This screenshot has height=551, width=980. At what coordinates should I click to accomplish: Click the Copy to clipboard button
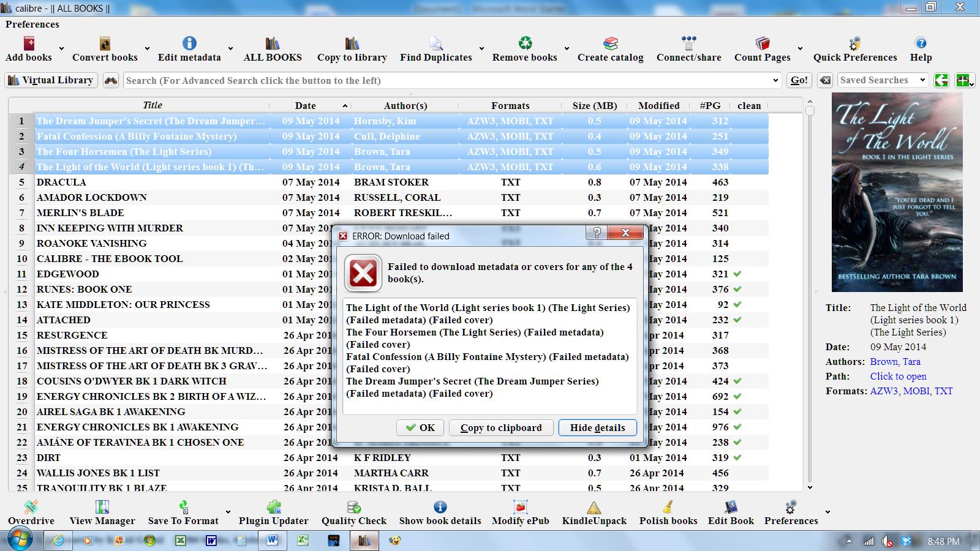(x=501, y=428)
